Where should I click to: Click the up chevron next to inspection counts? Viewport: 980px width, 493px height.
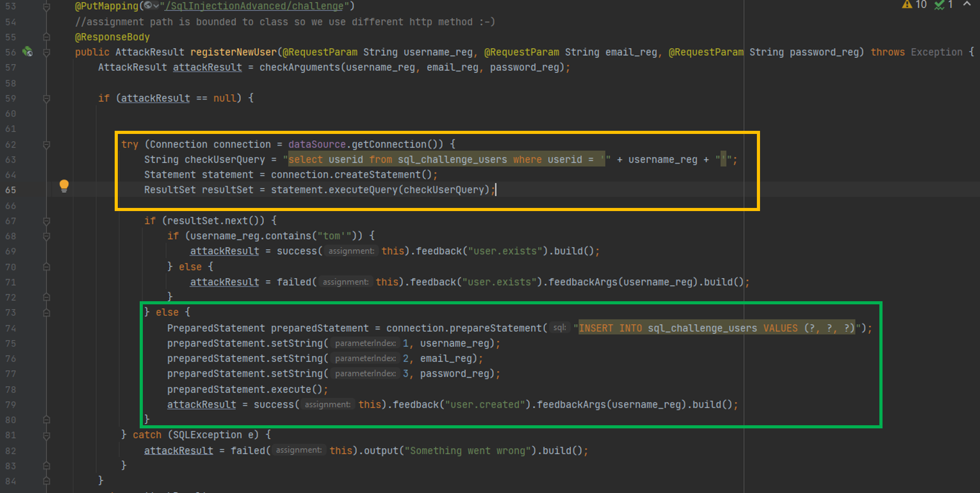tap(967, 4)
